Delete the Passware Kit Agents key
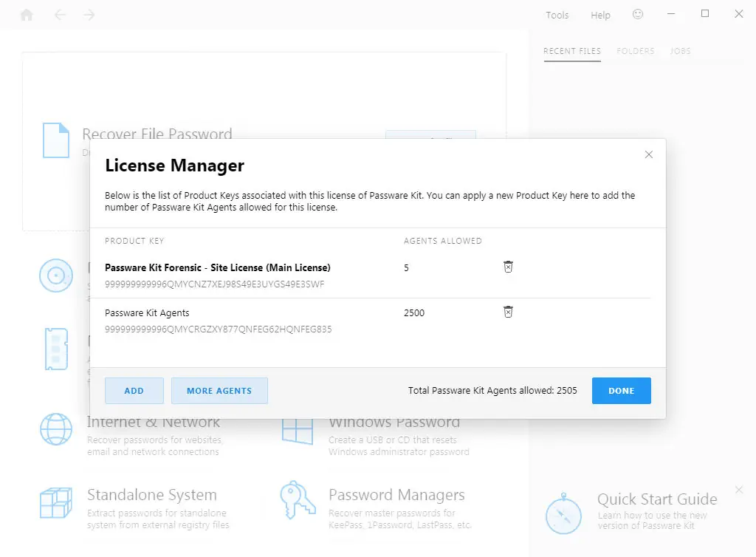Viewport: 756px width, 557px height. (x=508, y=312)
